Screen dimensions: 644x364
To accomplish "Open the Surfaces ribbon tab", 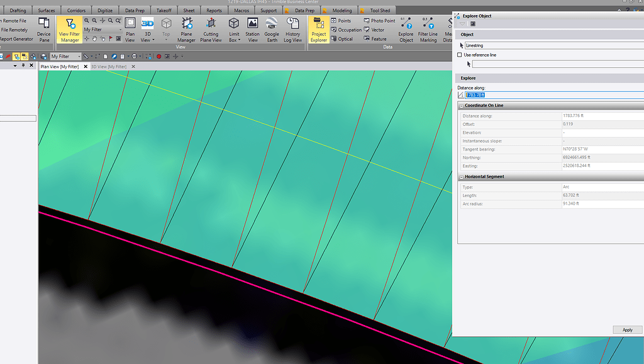I will [x=47, y=10].
